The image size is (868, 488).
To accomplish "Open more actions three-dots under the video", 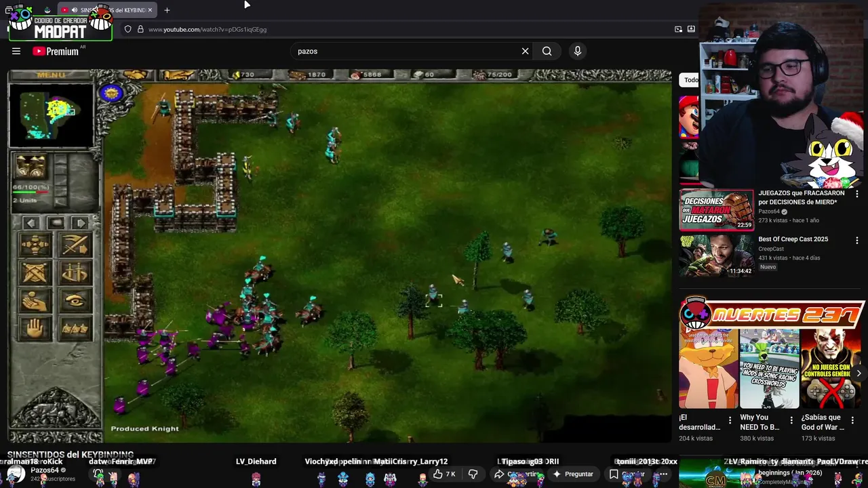I will click(664, 474).
